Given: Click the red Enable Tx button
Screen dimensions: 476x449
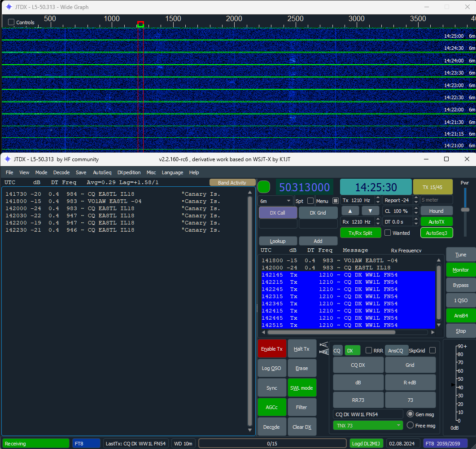Looking at the screenshot, I should (x=272, y=349).
